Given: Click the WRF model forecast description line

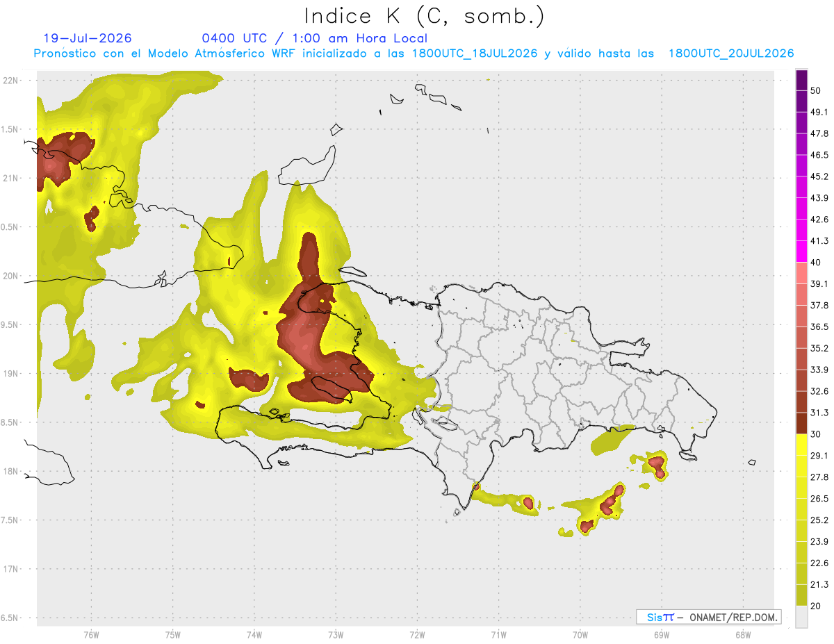Looking at the screenshot, I should coord(414,53).
